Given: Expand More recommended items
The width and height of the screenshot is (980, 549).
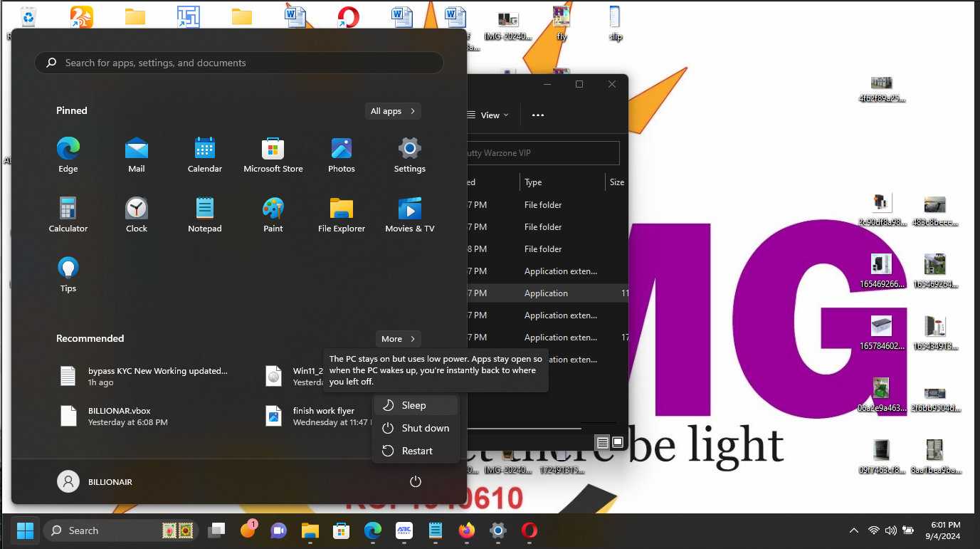Looking at the screenshot, I should (x=398, y=339).
